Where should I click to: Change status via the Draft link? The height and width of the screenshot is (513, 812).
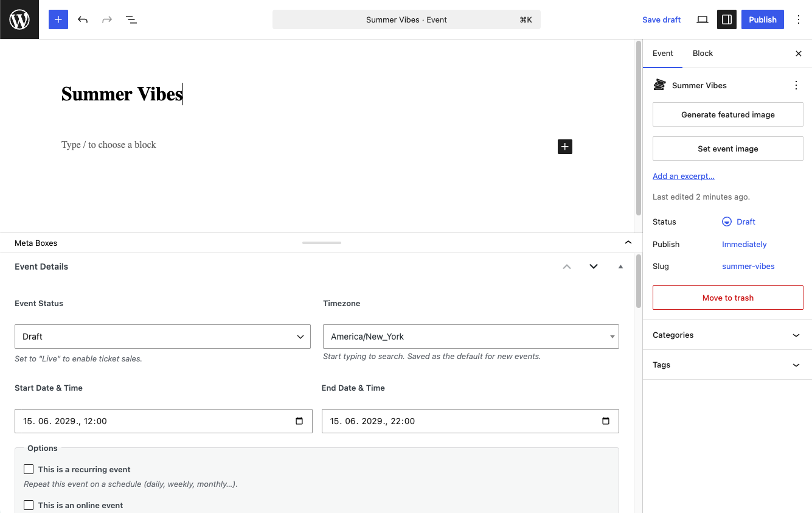tap(746, 222)
